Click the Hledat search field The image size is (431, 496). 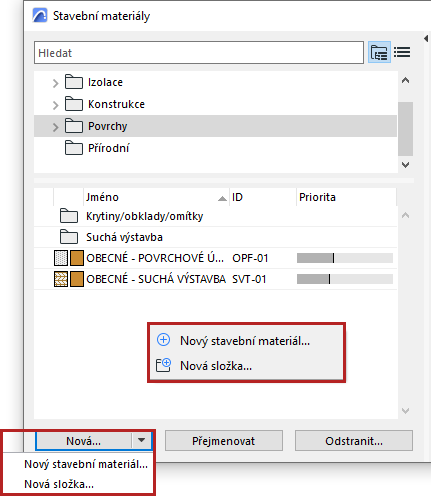click(199, 53)
